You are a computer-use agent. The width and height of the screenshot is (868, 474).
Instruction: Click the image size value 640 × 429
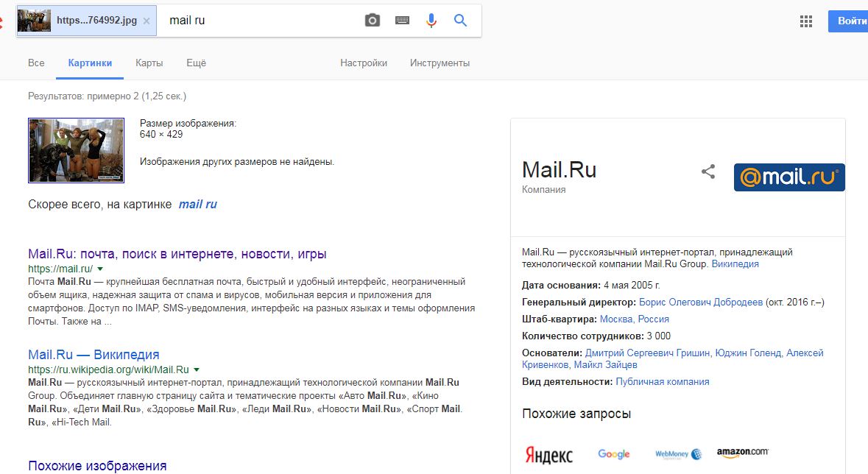pyautogui.click(x=161, y=135)
